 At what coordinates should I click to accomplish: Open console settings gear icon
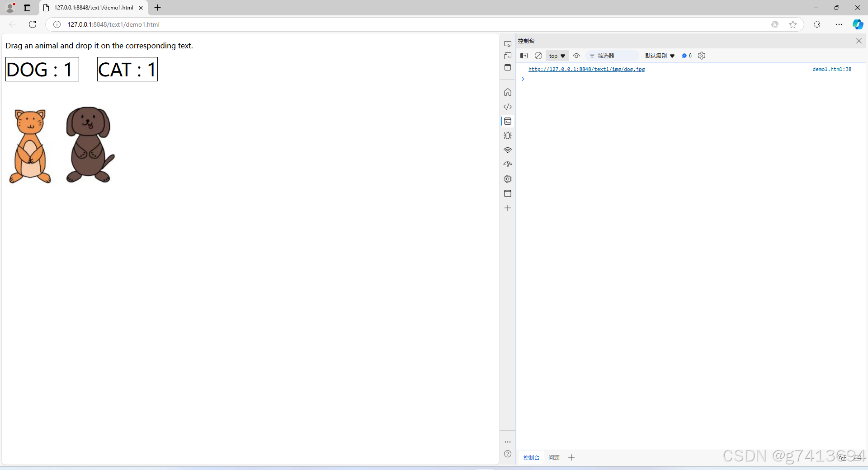pos(702,56)
